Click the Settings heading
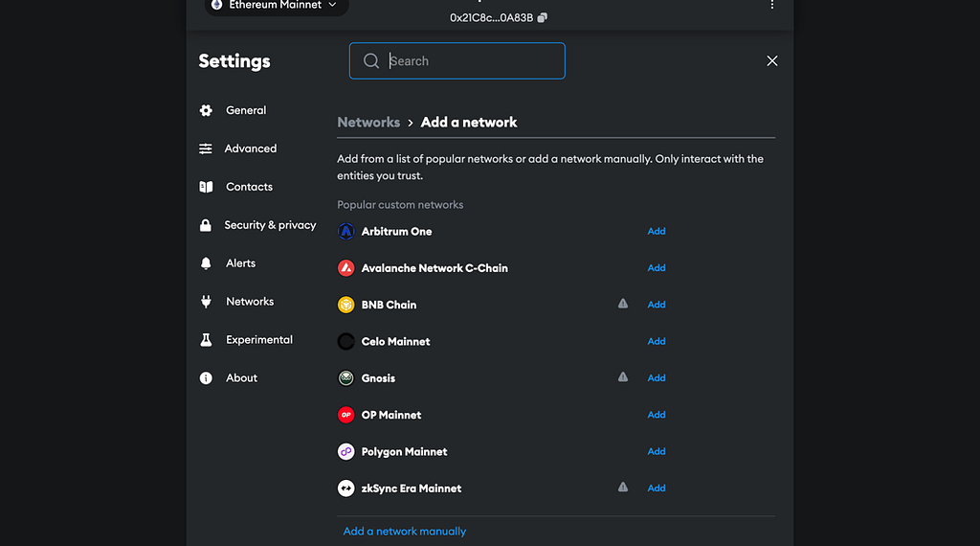This screenshot has height=546, width=980. [234, 60]
